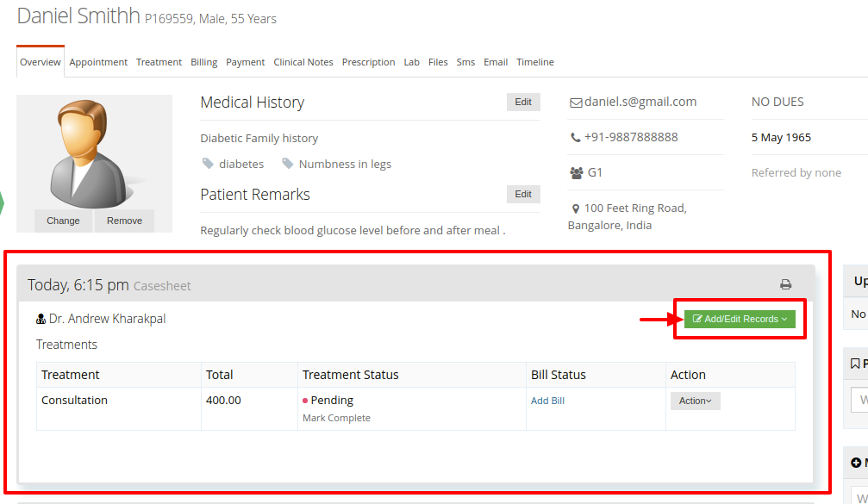The width and height of the screenshot is (868, 504).
Task: Remove the patient profile photo
Action: (124, 221)
